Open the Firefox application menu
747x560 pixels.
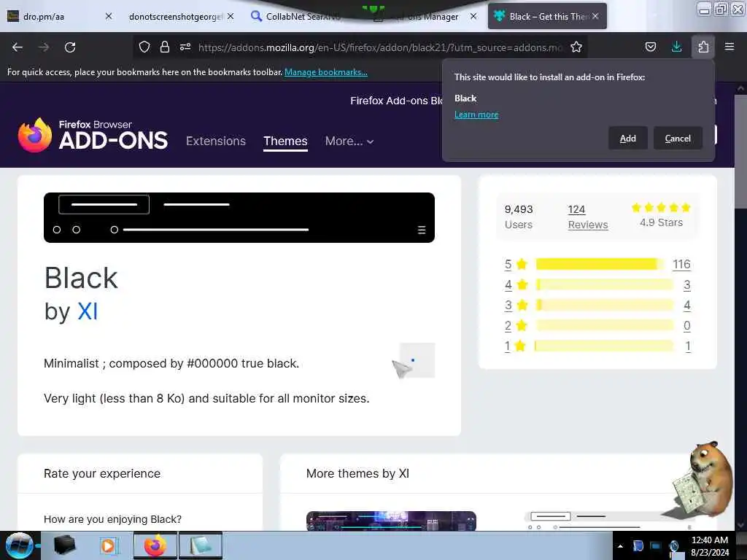pos(729,47)
